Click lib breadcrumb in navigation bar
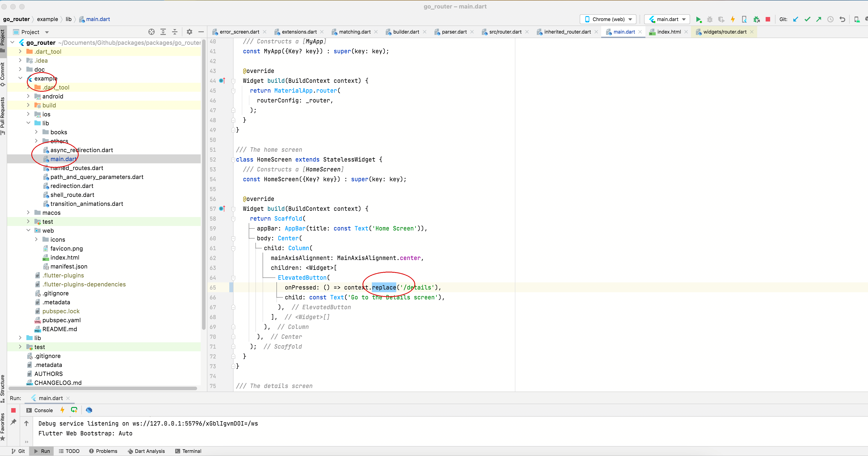Viewport: 868px width, 456px height. pos(68,19)
